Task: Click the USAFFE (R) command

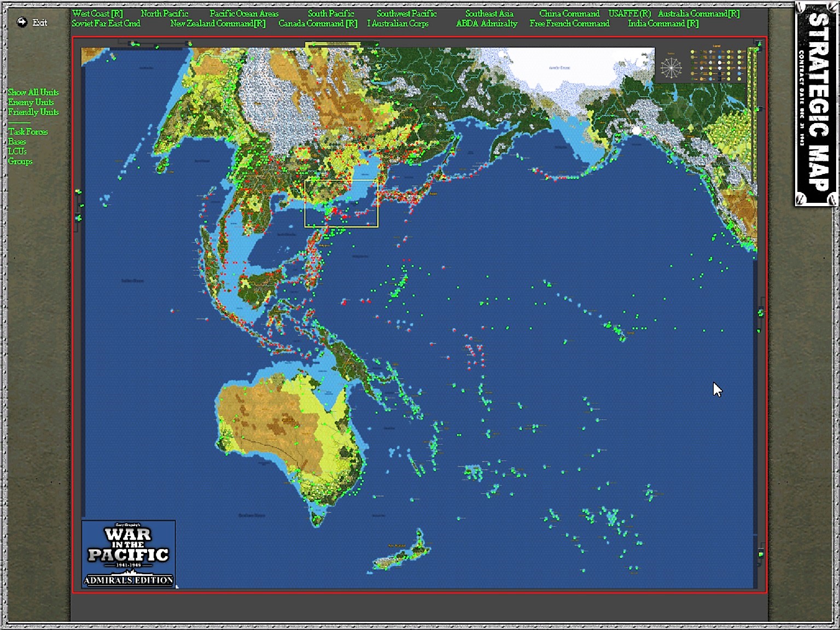Action: pos(630,14)
